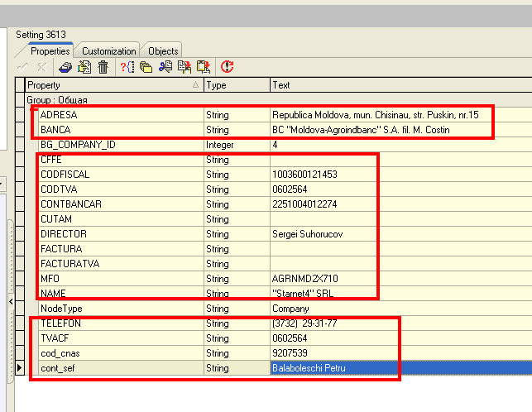The image size is (532, 412).
Task: Click the empty CFFE text cell
Action: (x=401, y=160)
